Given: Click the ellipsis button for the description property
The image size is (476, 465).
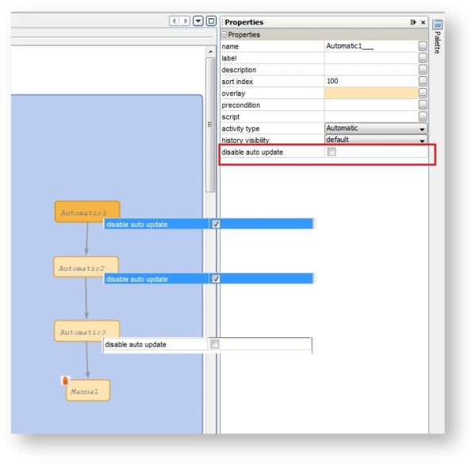Looking at the screenshot, I should pyautogui.click(x=423, y=70).
